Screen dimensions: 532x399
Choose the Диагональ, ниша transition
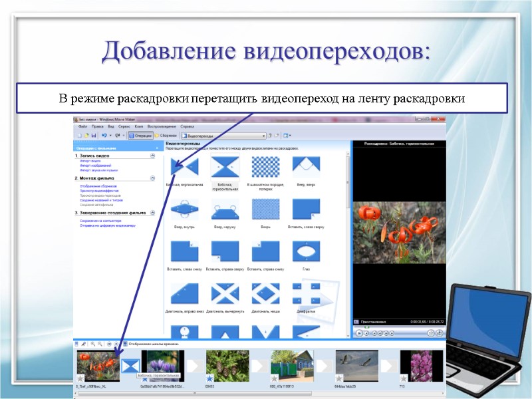[265, 293]
